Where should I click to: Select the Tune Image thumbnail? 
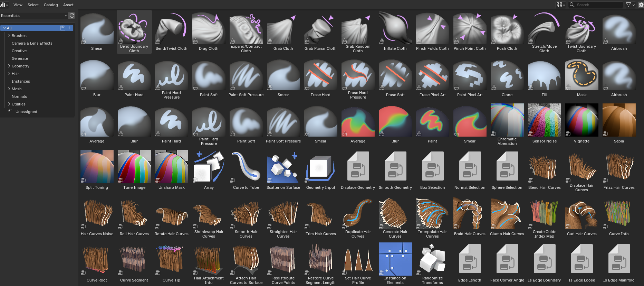[134, 166]
